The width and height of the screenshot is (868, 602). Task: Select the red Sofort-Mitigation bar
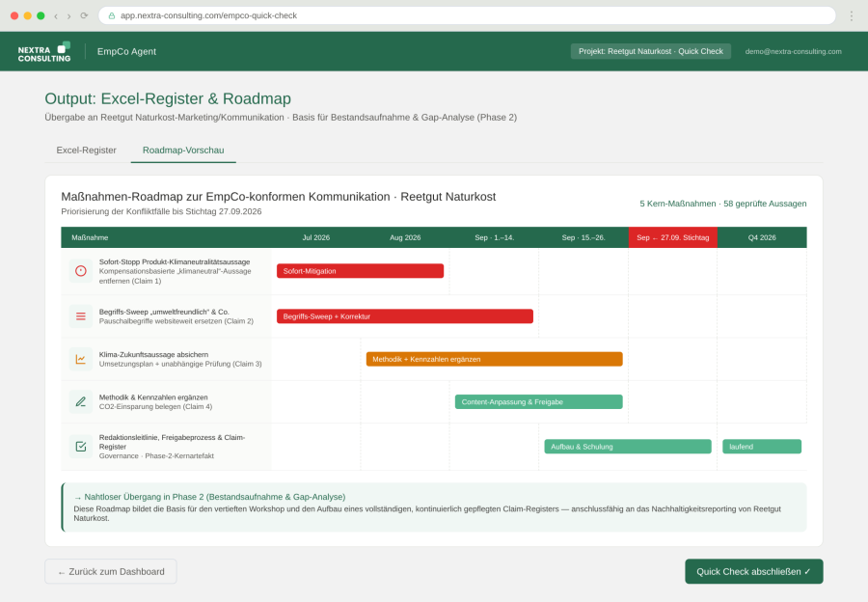361,271
